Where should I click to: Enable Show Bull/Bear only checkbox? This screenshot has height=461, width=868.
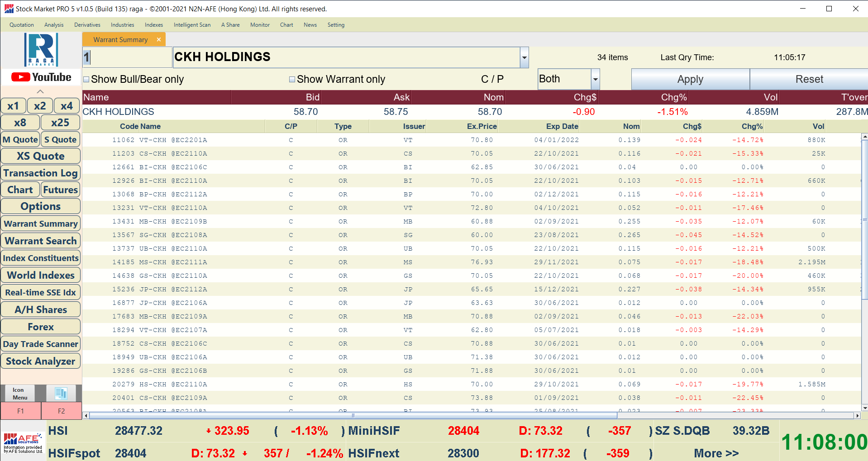point(86,80)
